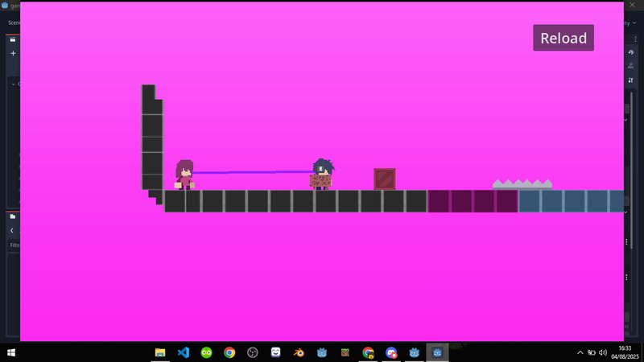The height and width of the screenshot is (362, 644).
Task: Switch to the second Godot window on taskbar
Action: pyautogui.click(x=415, y=352)
